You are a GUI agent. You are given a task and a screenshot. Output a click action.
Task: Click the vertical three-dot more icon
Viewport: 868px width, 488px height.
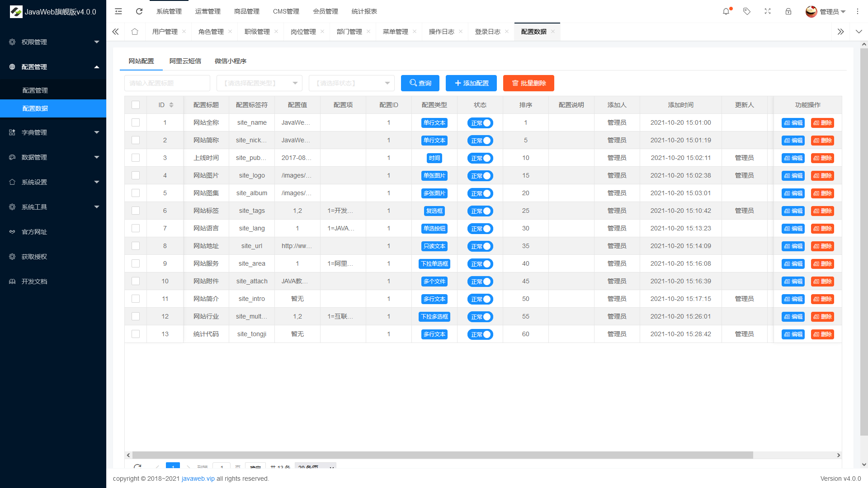tap(858, 11)
